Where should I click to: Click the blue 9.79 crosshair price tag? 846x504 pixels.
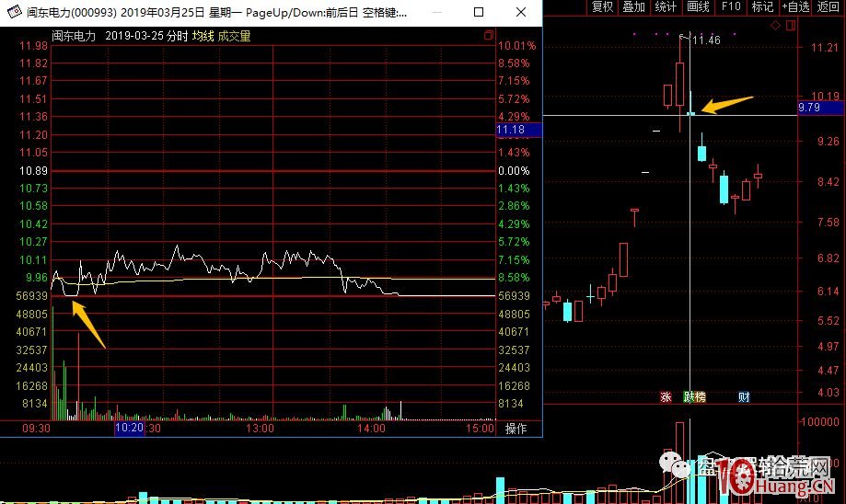click(x=820, y=108)
